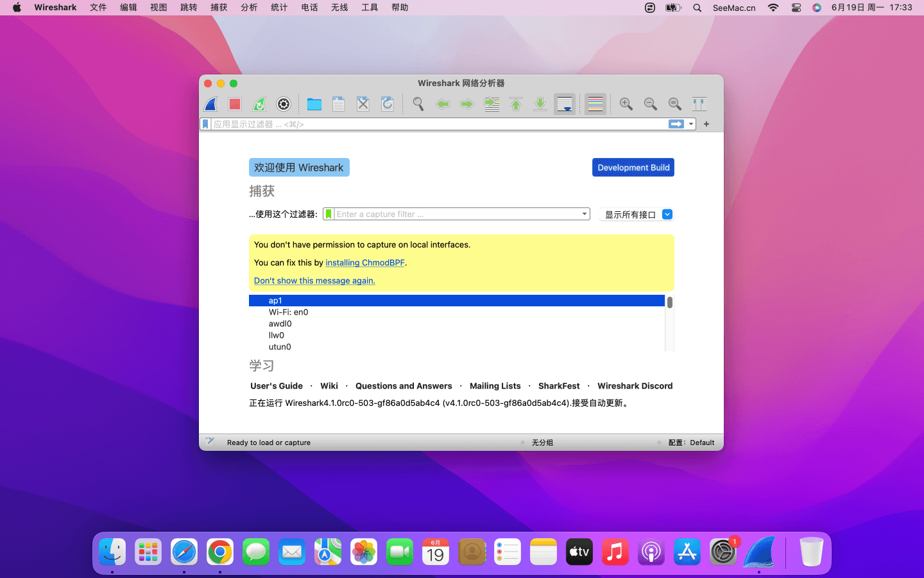This screenshot has width=924, height=578.
Task: Open the 无线 menu
Action: pos(339,8)
